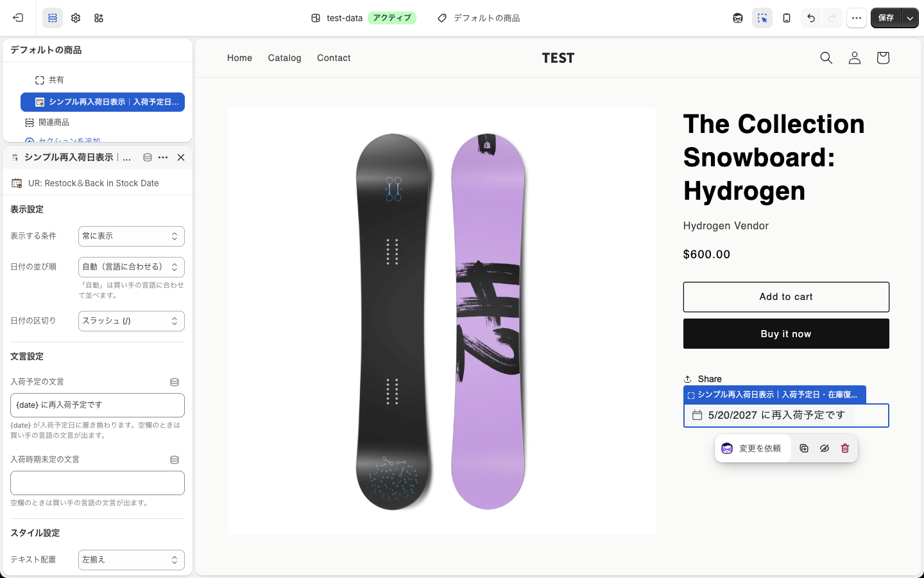
Task: Duplicate the selected block icon
Action: tap(804, 448)
